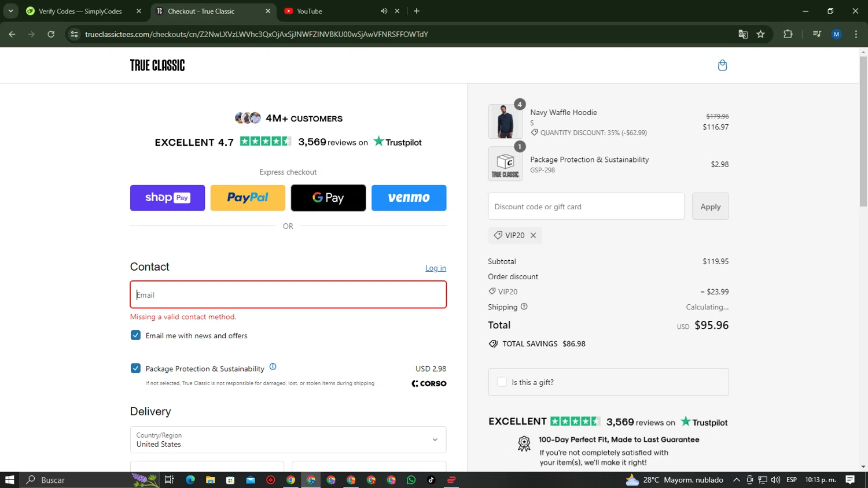Click the CORSO logo

(x=429, y=383)
